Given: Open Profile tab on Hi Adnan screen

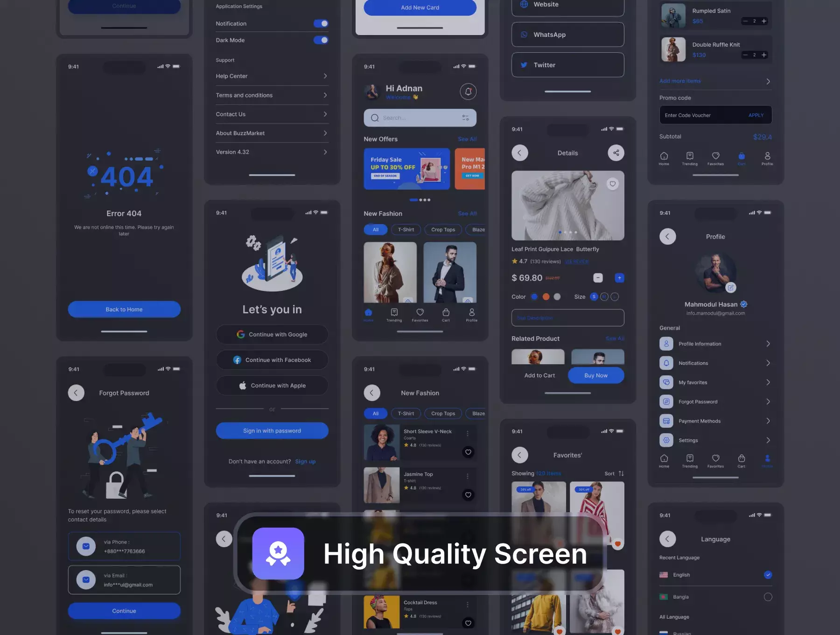Looking at the screenshot, I should (x=471, y=315).
